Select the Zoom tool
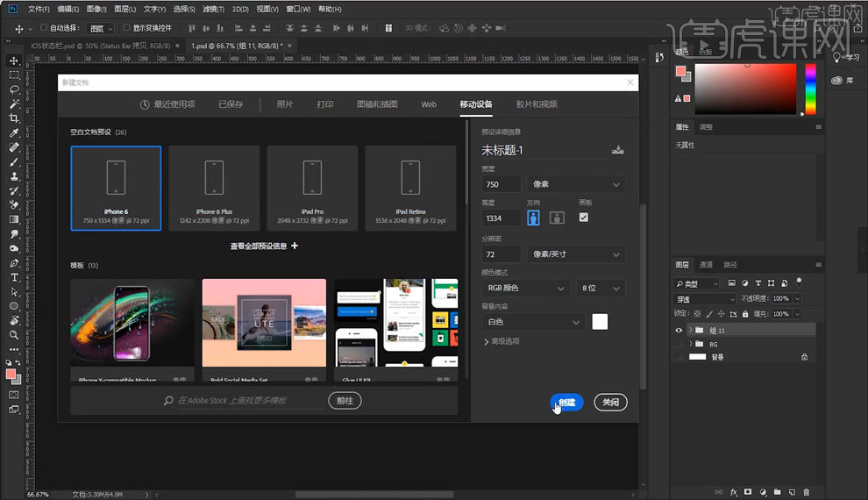This screenshot has height=500, width=868. (x=14, y=335)
